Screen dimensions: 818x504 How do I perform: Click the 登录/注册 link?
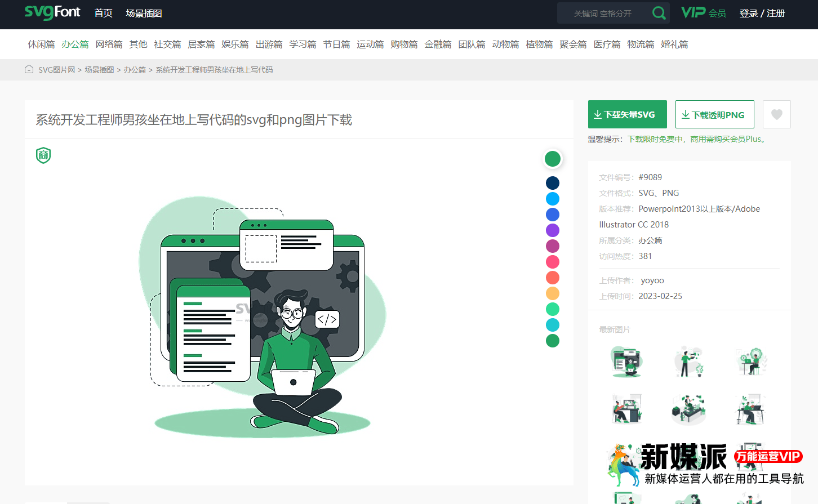pyautogui.click(x=762, y=12)
